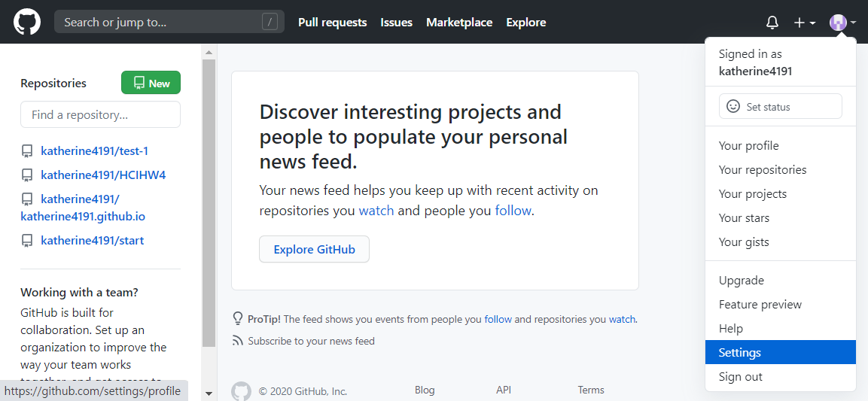
Task: Select Your projects in the user menu
Action: pos(781,194)
